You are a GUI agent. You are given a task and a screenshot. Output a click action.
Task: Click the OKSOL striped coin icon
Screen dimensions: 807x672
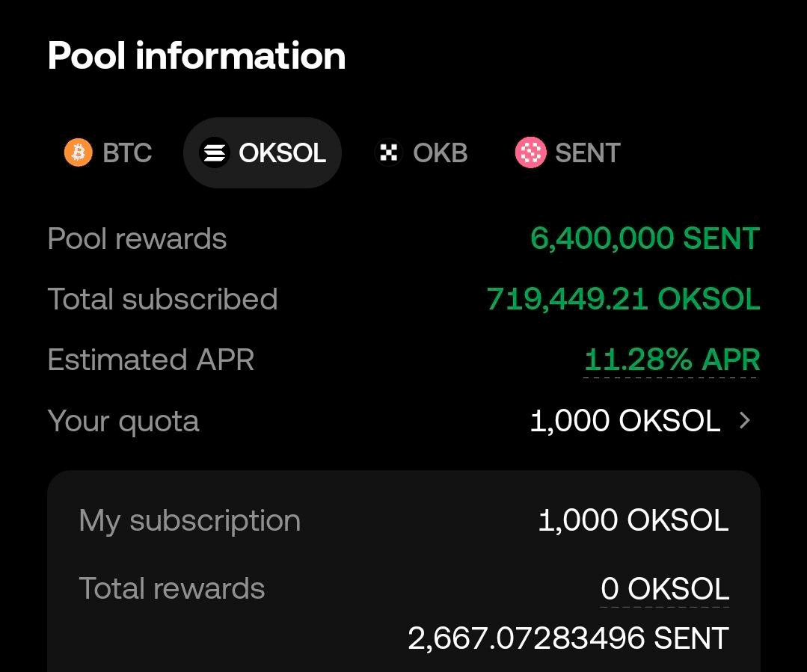tap(214, 152)
